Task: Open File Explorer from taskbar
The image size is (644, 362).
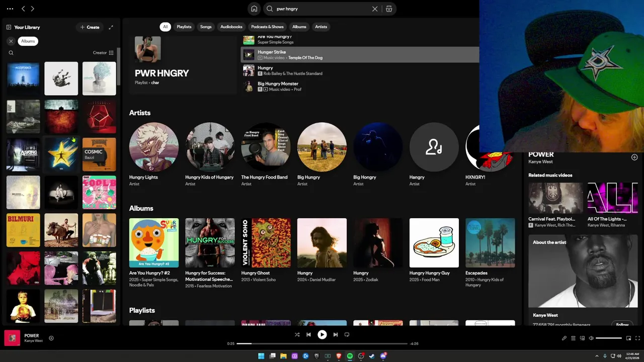Action: (x=283, y=356)
